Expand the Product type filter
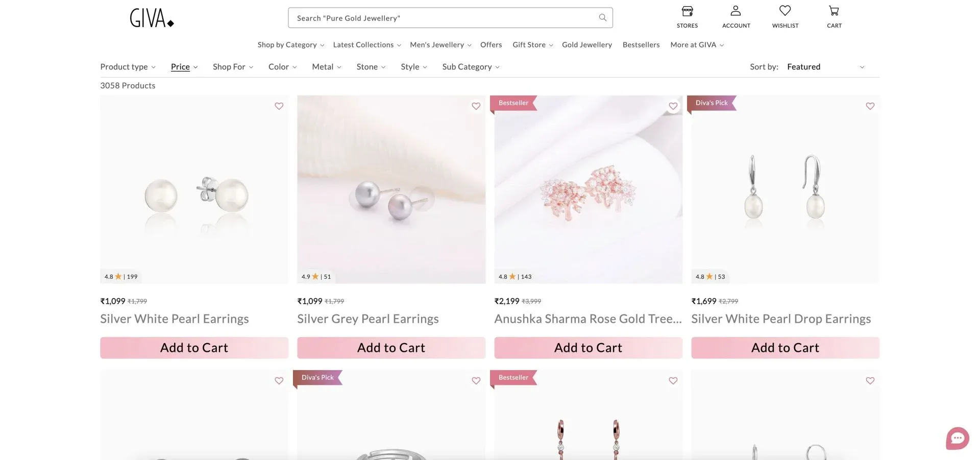Image resolution: width=980 pixels, height=460 pixels. pyautogui.click(x=128, y=67)
